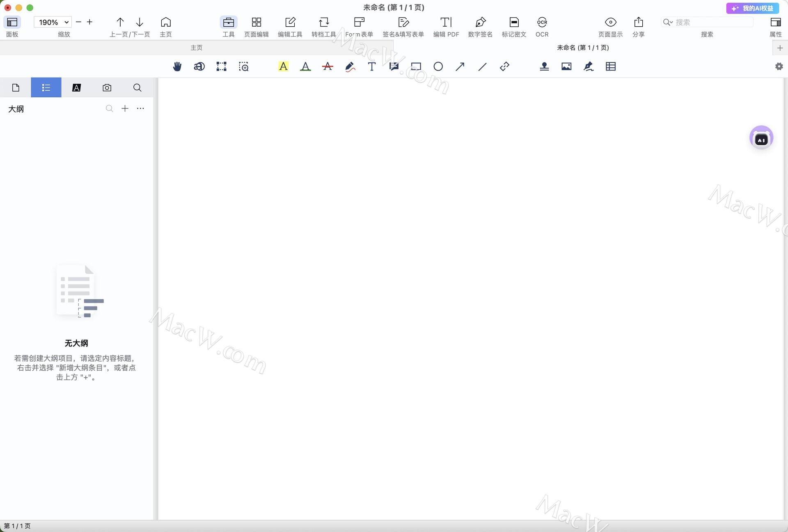This screenshot has width=788, height=532.
Task: Open outline more options menu
Action: point(140,108)
